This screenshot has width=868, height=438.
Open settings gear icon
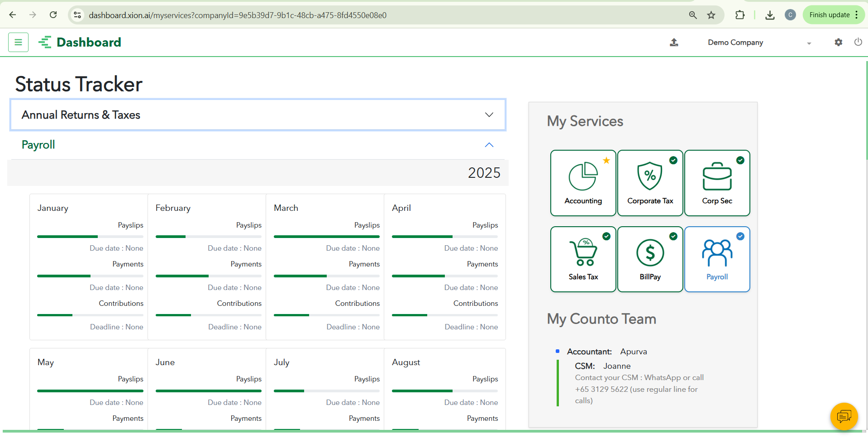pos(839,42)
